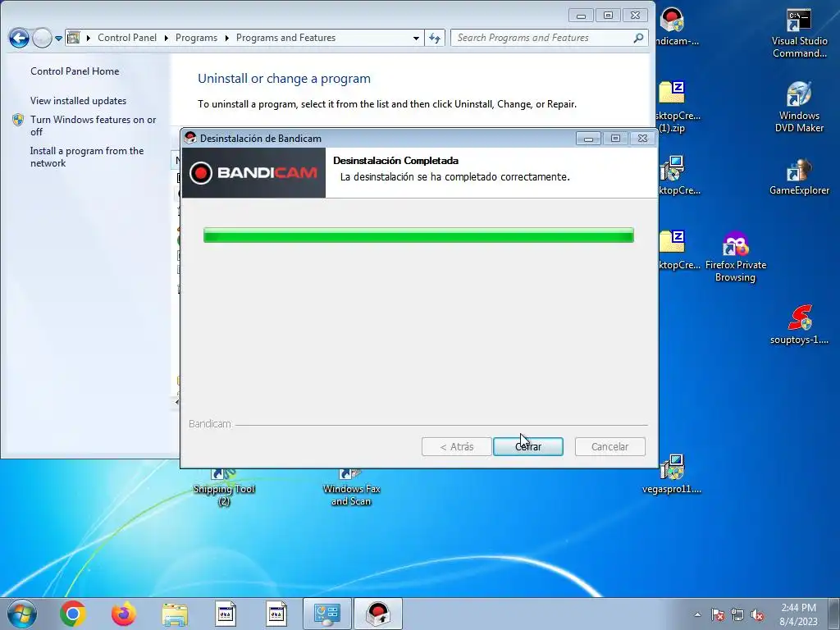Image resolution: width=840 pixels, height=630 pixels.
Task: Open address bar history dropdown
Action: pos(416,38)
